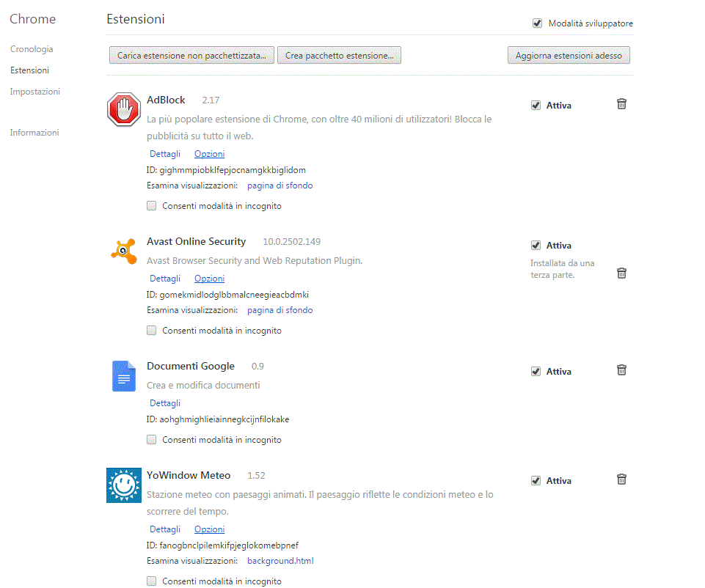Select Estensioni in the sidebar
The image size is (705, 588).
click(29, 70)
